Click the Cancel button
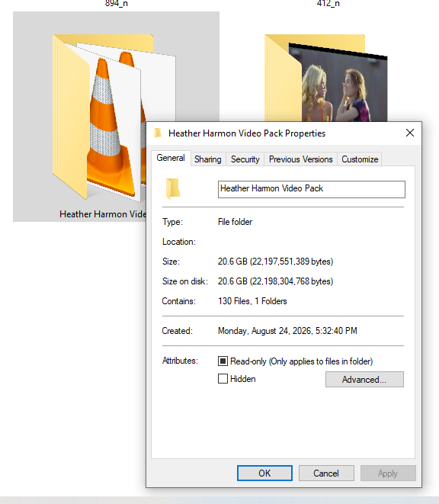This screenshot has width=439, height=504. point(326,474)
